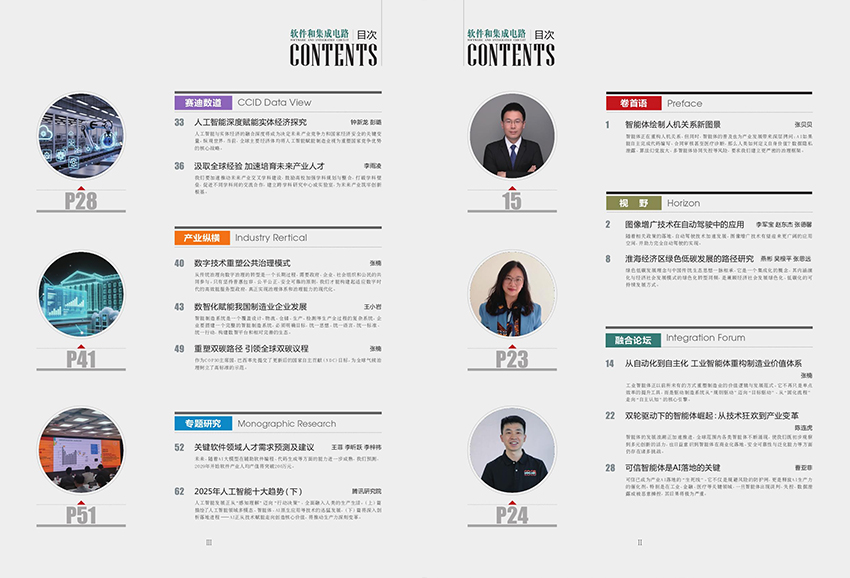Open article 人工智能深度赋能实体经济探究
This screenshot has width=850, height=578.
tap(250, 122)
